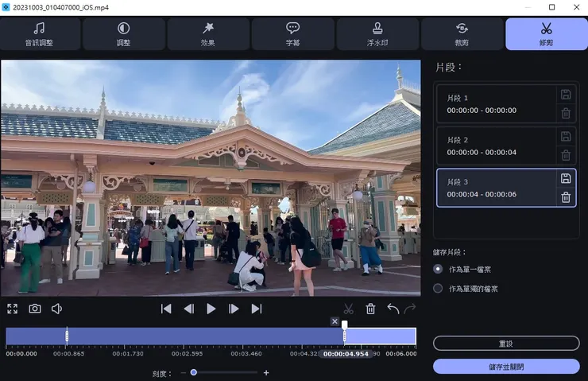Step back one frame
588x381 pixels.
click(x=189, y=309)
